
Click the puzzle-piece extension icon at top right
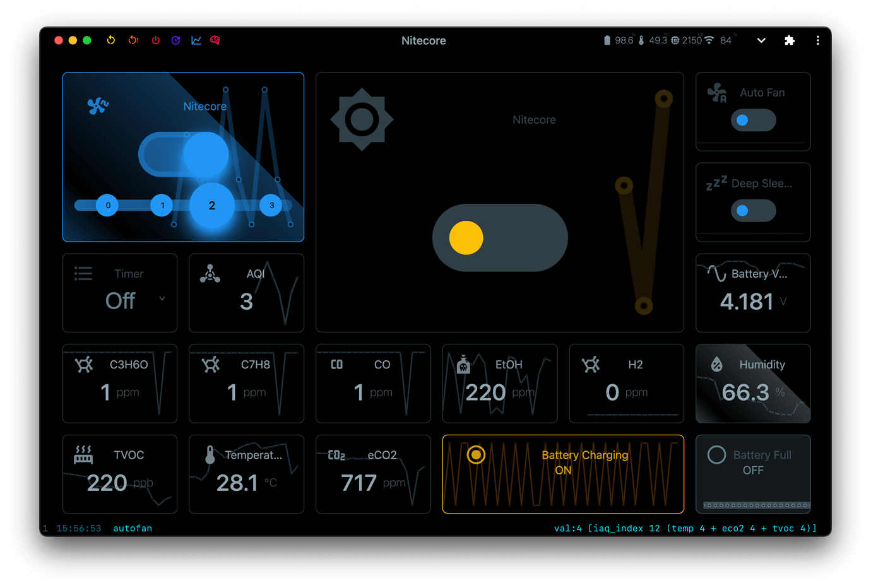790,40
